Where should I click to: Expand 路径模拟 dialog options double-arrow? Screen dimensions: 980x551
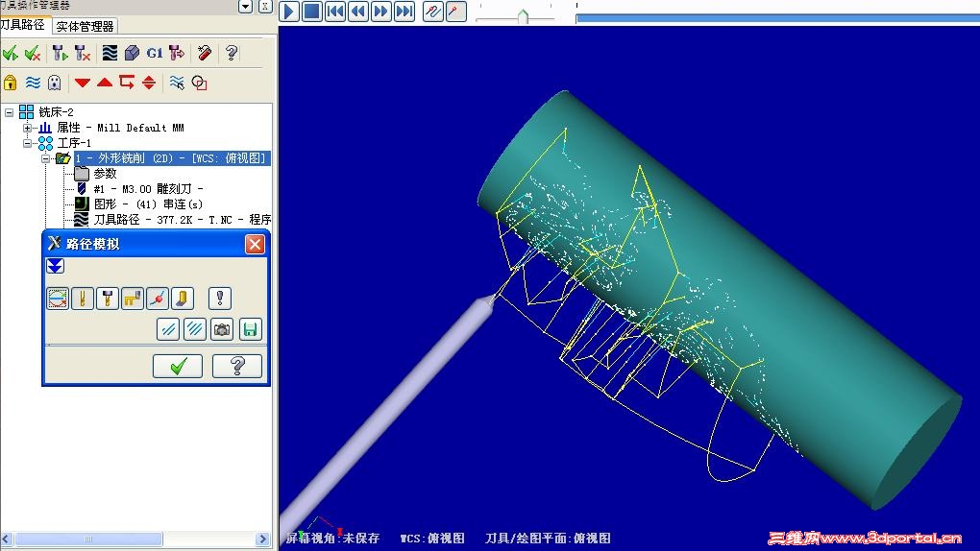pyautogui.click(x=55, y=266)
